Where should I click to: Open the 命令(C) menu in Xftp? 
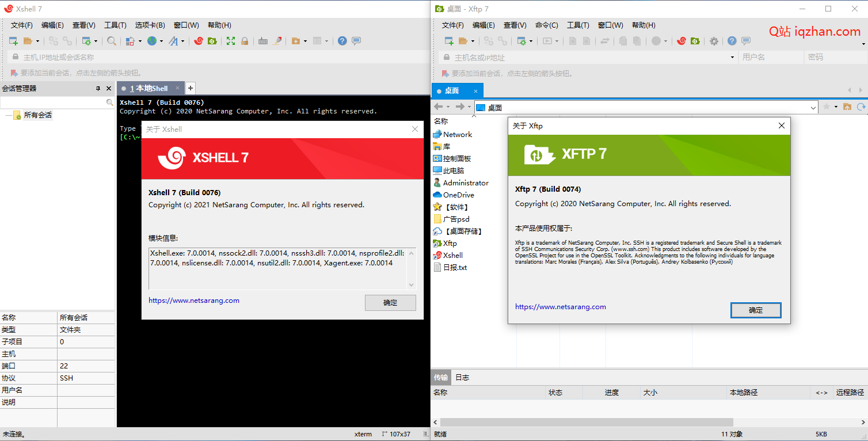point(547,25)
